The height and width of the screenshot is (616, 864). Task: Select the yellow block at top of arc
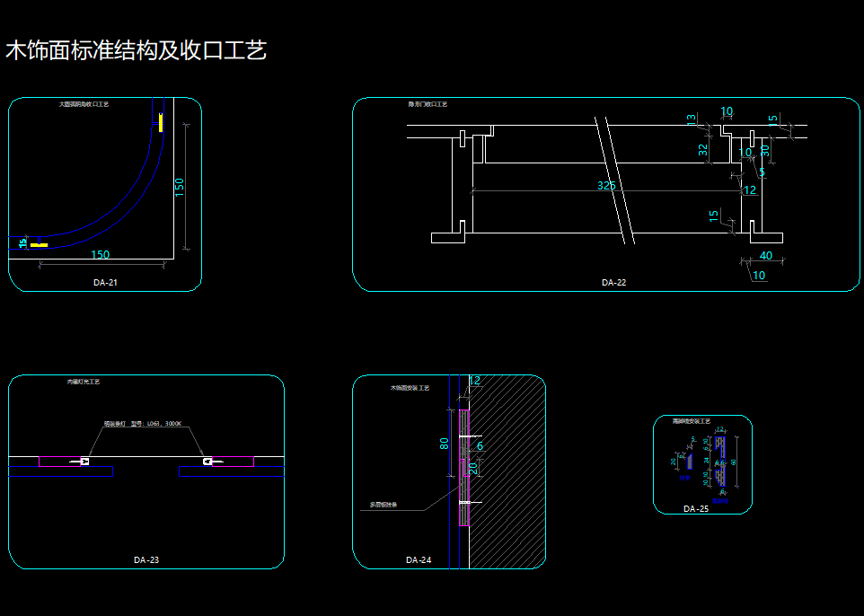point(161,122)
